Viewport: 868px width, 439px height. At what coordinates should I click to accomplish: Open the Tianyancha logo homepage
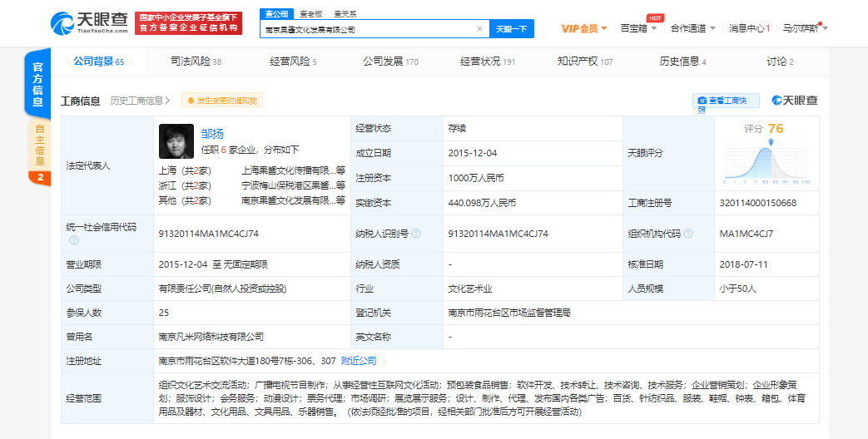click(89, 22)
